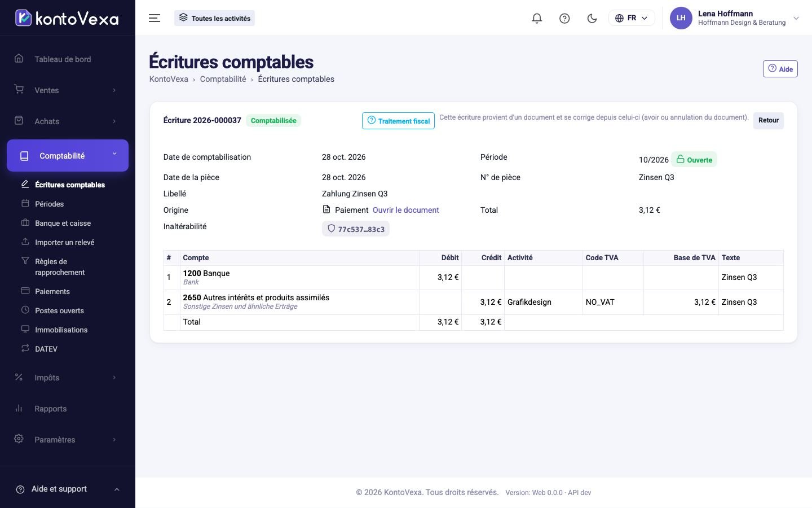Image resolution: width=812 pixels, height=508 pixels.
Task: Click the NO_VAT code cell
Action: click(x=612, y=302)
